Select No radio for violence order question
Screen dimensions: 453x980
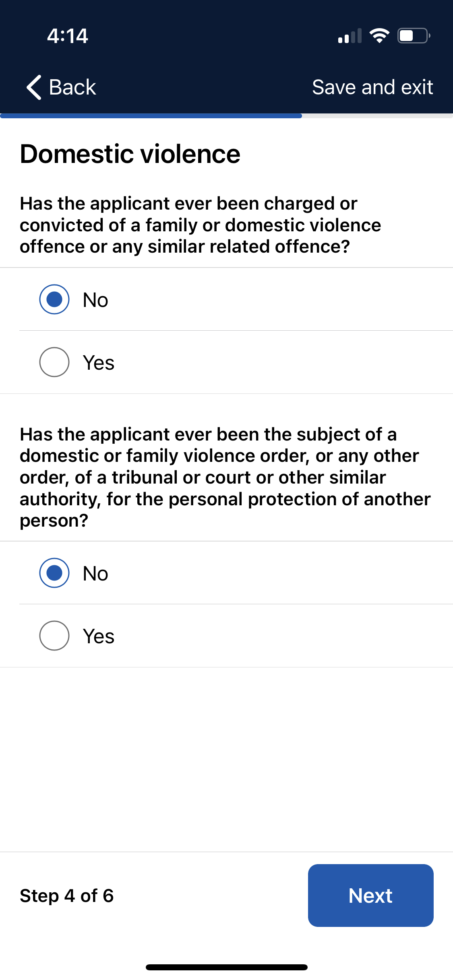pos(54,573)
